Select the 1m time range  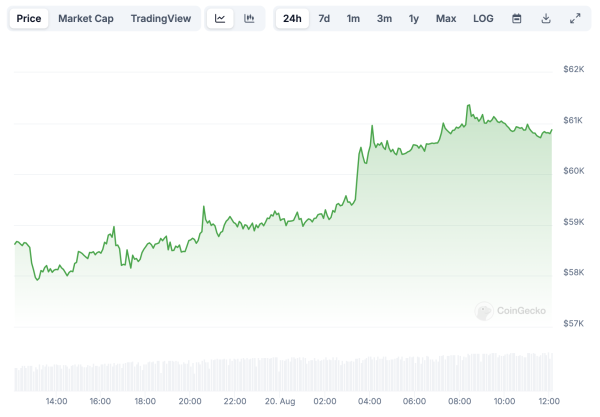(x=353, y=18)
